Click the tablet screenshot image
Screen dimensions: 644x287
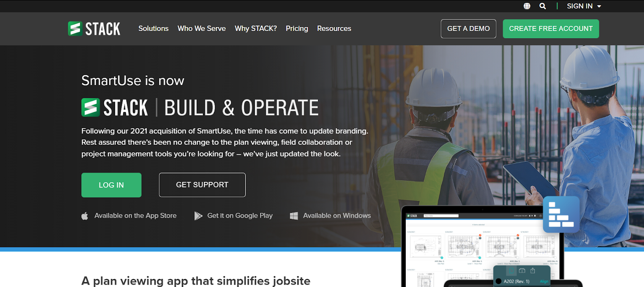click(483, 247)
